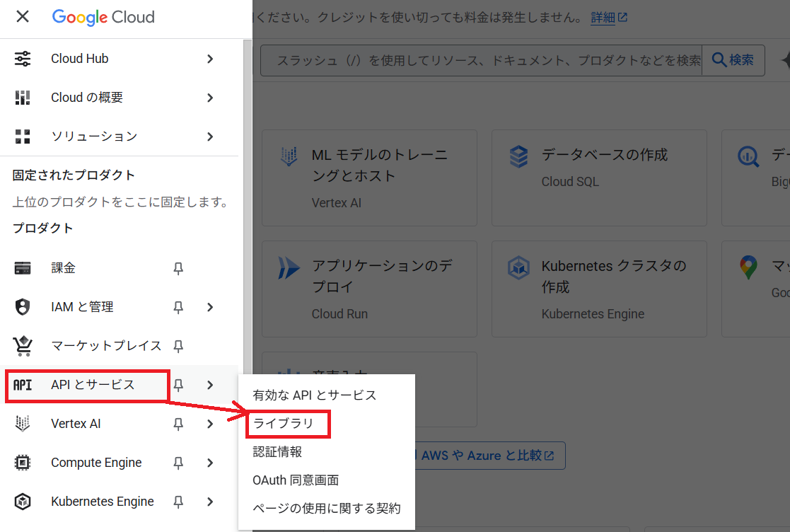
Task: Focus the resource search input field
Action: coord(481,60)
